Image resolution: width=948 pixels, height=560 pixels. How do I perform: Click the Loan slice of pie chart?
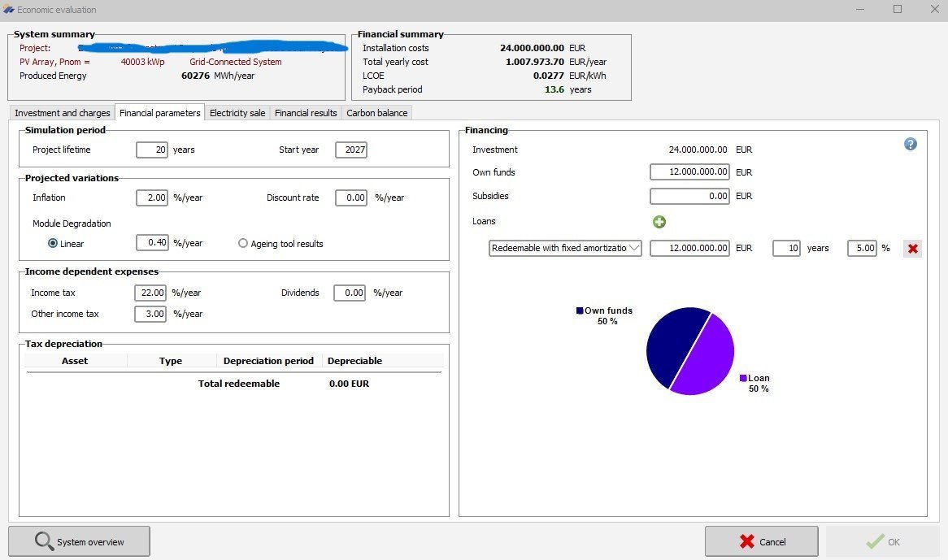tap(707, 358)
